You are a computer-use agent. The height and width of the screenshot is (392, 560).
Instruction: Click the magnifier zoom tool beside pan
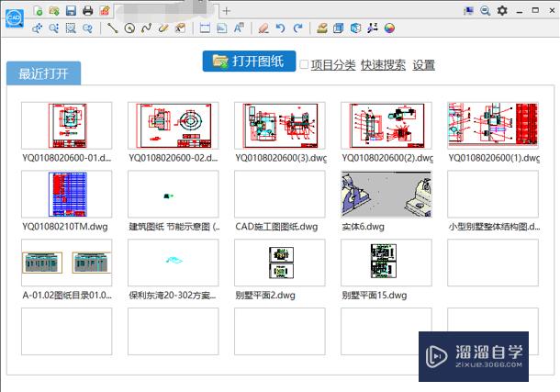click(54, 28)
